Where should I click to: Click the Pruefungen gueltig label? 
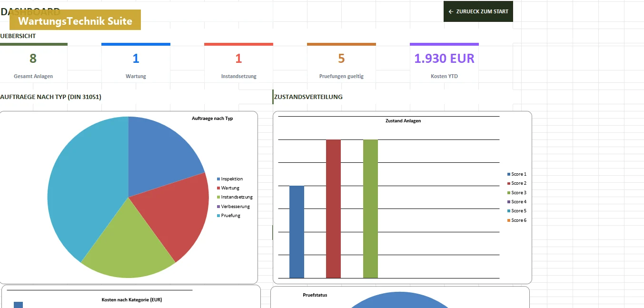click(341, 76)
